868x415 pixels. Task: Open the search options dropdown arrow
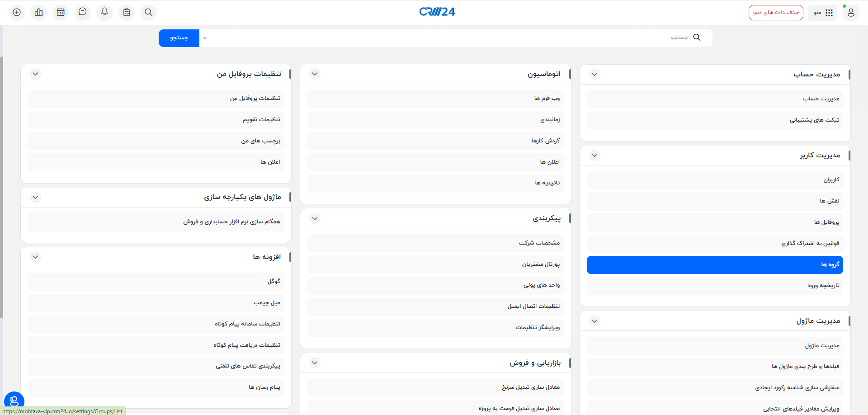204,38
